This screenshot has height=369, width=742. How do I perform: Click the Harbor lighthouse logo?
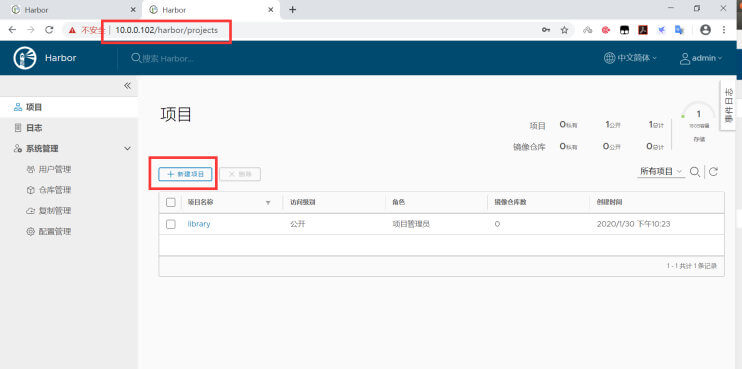click(25, 58)
